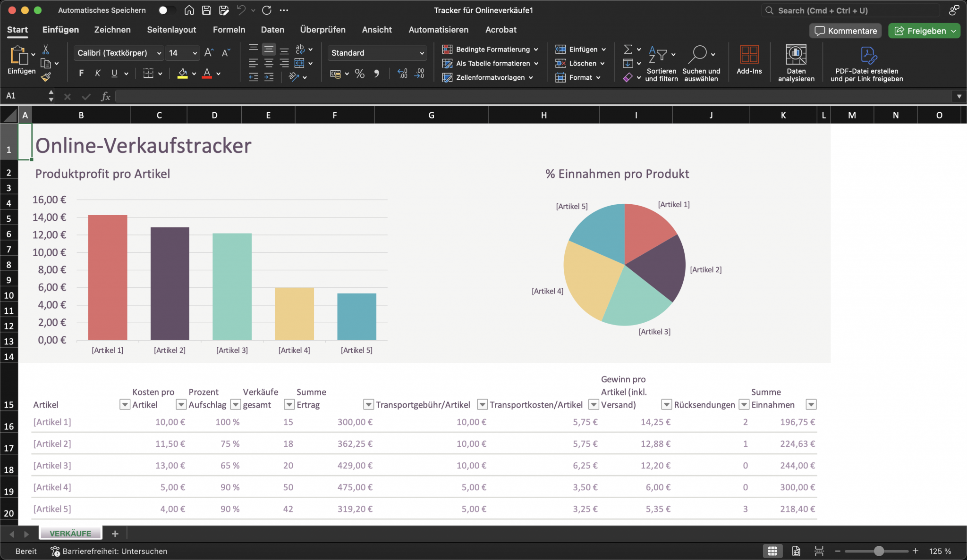Open Sortieren und filtern
Screen dimensions: 967x560
point(661,63)
